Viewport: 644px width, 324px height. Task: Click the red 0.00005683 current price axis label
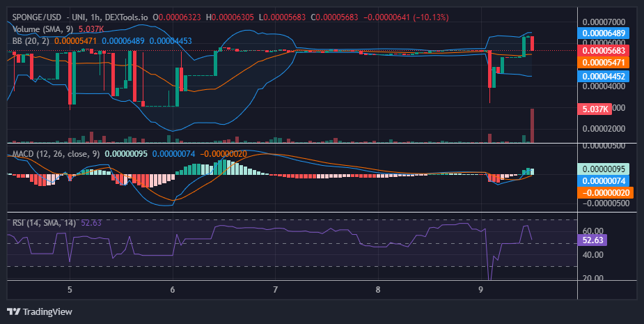pos(604,51)
